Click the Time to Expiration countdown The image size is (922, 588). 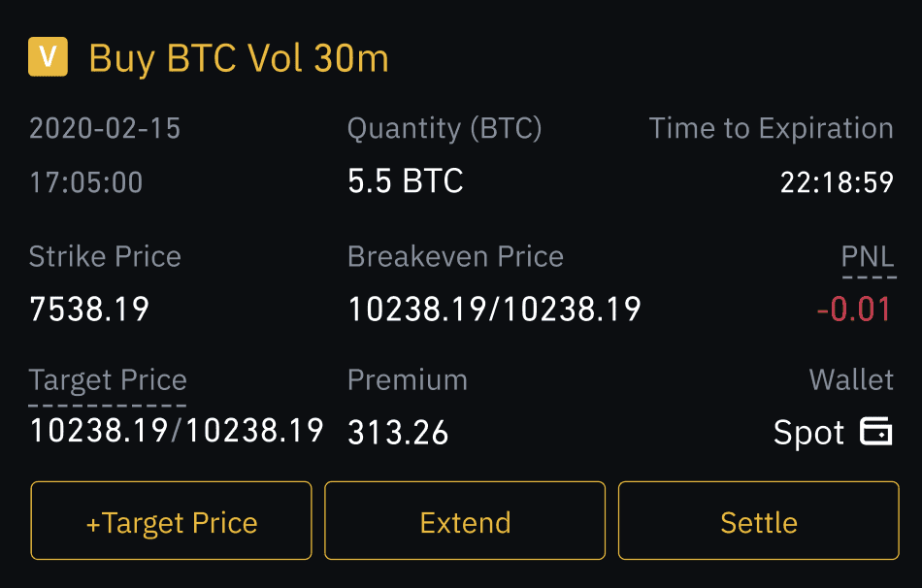coord(837,182)
